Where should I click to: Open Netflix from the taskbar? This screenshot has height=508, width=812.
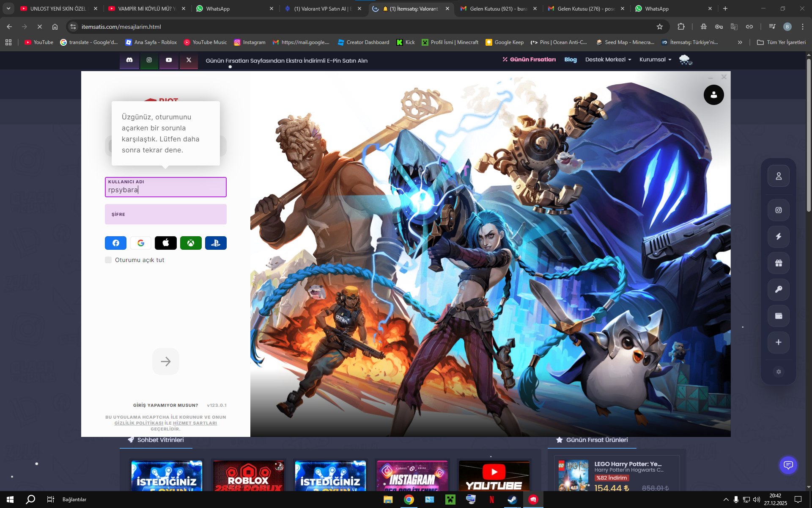[x=491, y=500]
